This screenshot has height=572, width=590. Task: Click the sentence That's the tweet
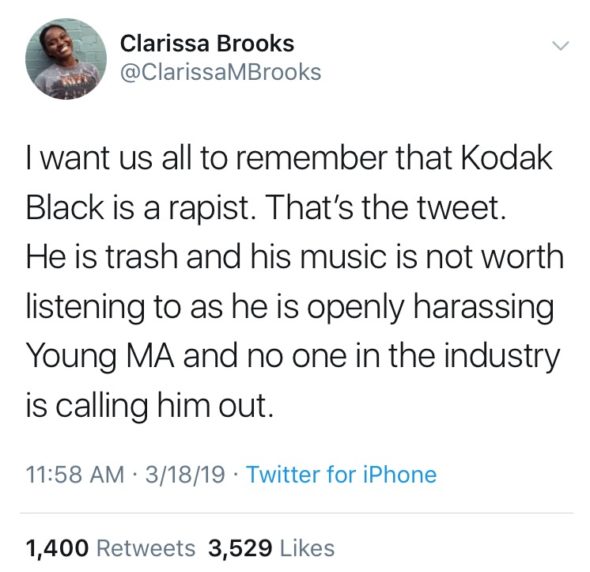pos(386,208)
